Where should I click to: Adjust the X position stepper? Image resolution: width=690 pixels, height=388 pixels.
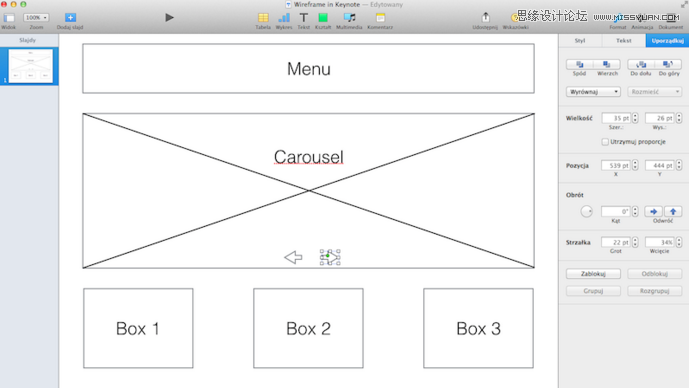pyautogui.click(x=635, y=165)
